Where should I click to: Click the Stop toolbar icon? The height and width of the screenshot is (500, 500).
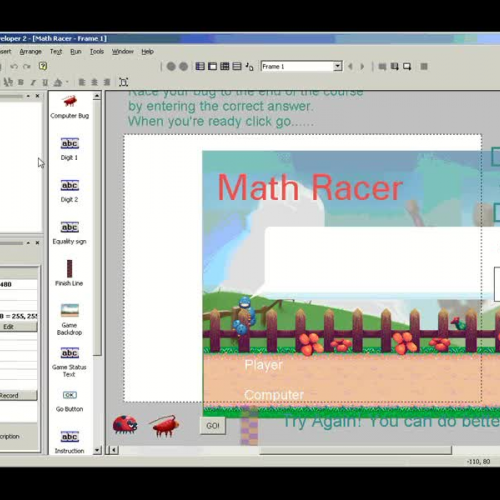click(424, 67)
